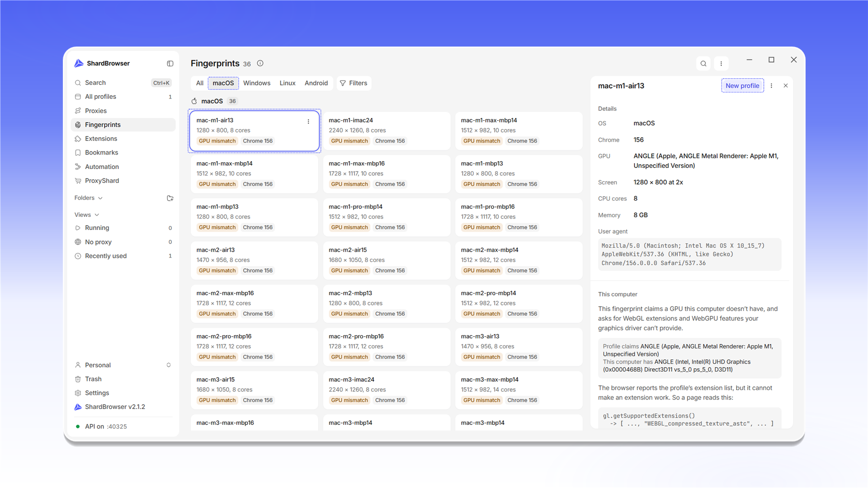Switch to the Windows tab
Screen dimensions: 868x488
[x=257, y=83]
